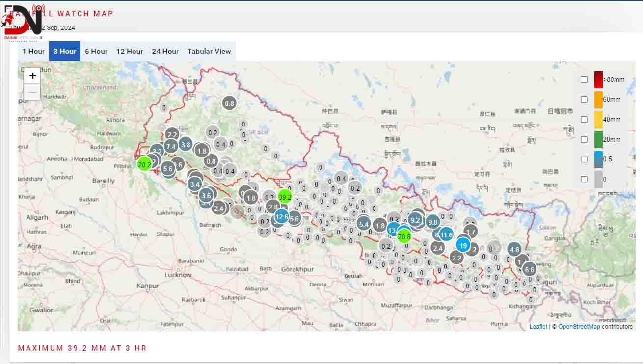Open the OpenStreetMap contributors link
Screen dimensions: 643x364
pos(578,326)
